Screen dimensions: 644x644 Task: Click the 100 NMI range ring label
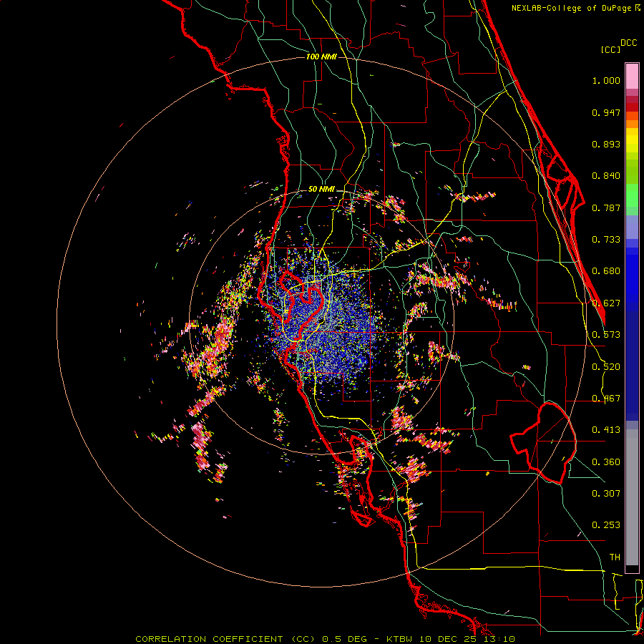click(x=321, y=57)
